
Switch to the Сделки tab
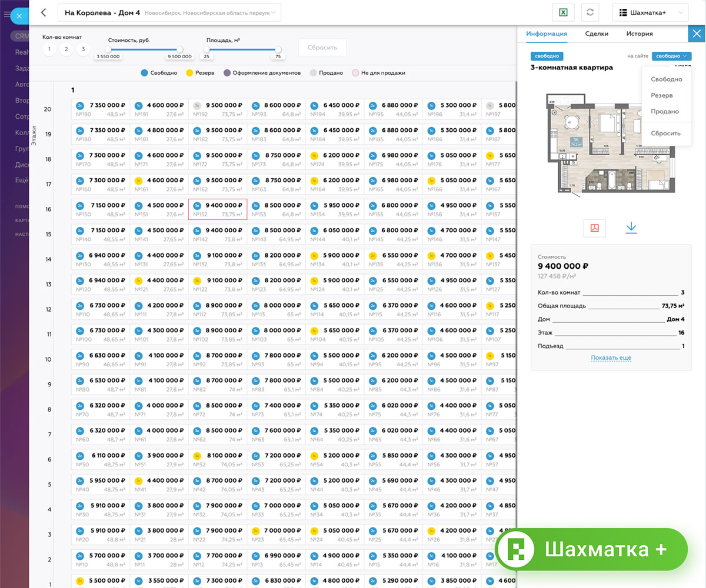coord(597,34)
